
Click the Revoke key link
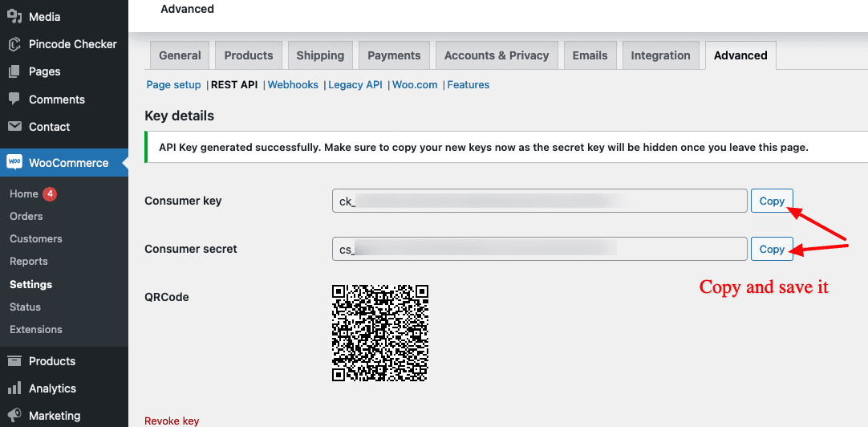click(x=172, y=421)
